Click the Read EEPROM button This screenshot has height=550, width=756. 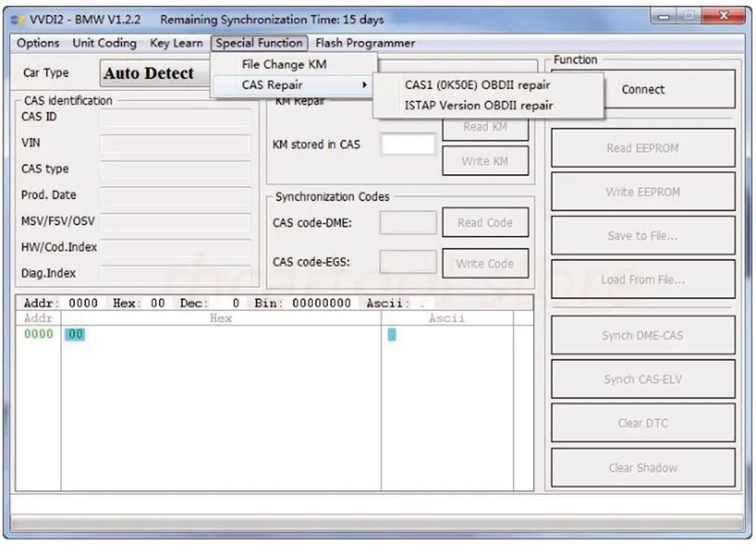[643, 148]
